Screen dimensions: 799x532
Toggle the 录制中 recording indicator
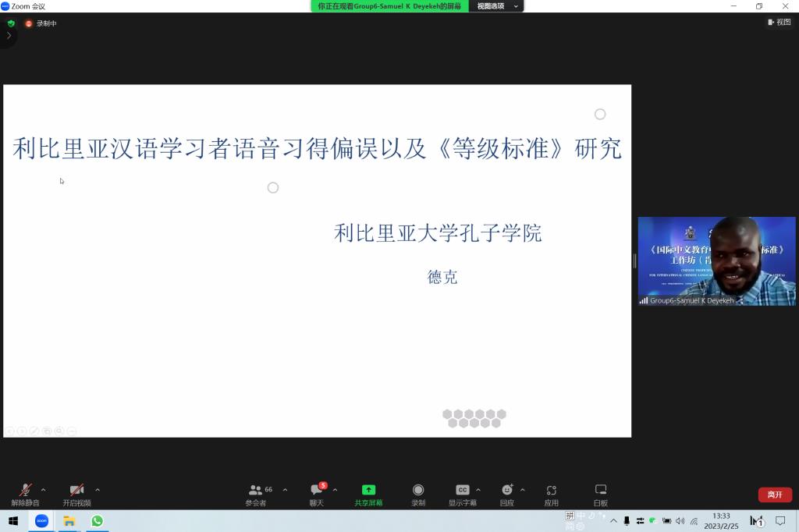pos(41,23)
